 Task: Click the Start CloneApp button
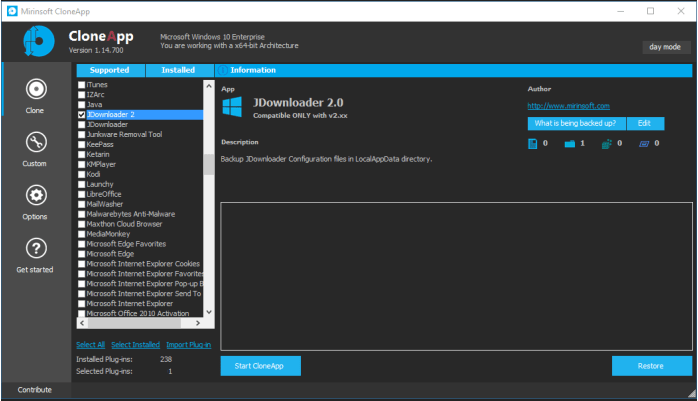pyautogui.click(x=260, y=366)
